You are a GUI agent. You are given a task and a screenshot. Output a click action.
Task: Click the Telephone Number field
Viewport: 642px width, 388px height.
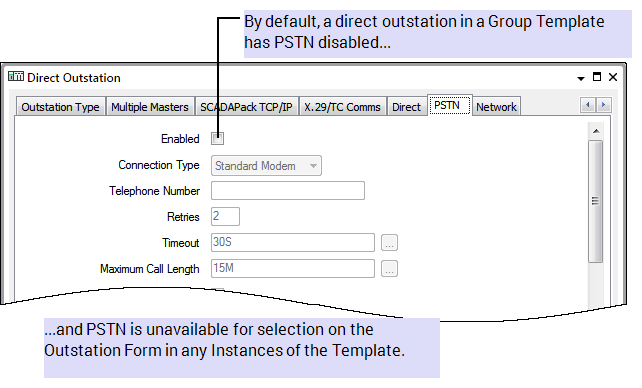point(288,191)
